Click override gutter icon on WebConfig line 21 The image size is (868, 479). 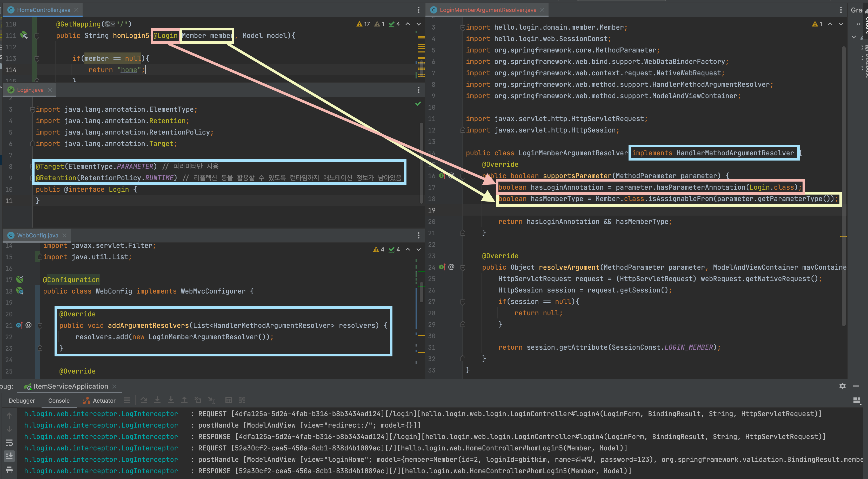(19, 325)
